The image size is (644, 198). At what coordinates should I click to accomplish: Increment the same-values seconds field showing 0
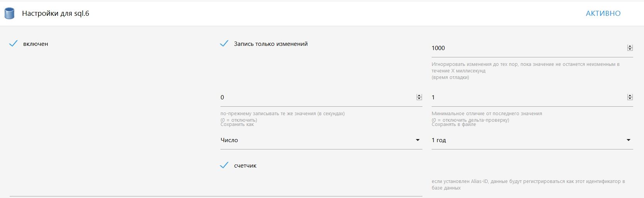[x=419, y=96]
